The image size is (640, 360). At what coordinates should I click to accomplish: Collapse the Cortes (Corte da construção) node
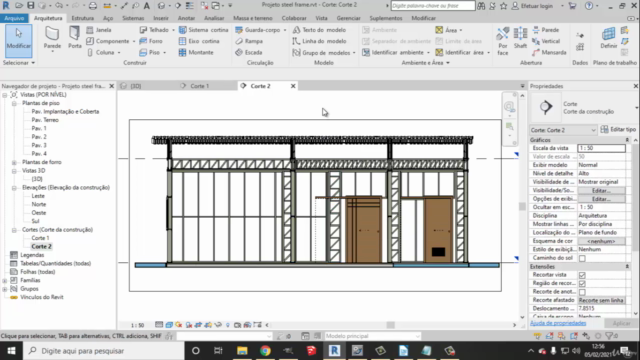(x=14, y=230)
